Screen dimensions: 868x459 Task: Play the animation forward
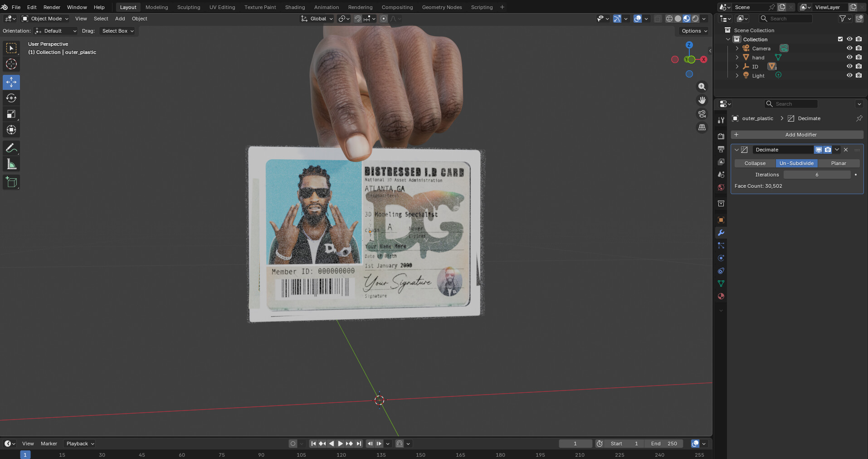coord(340,444)
